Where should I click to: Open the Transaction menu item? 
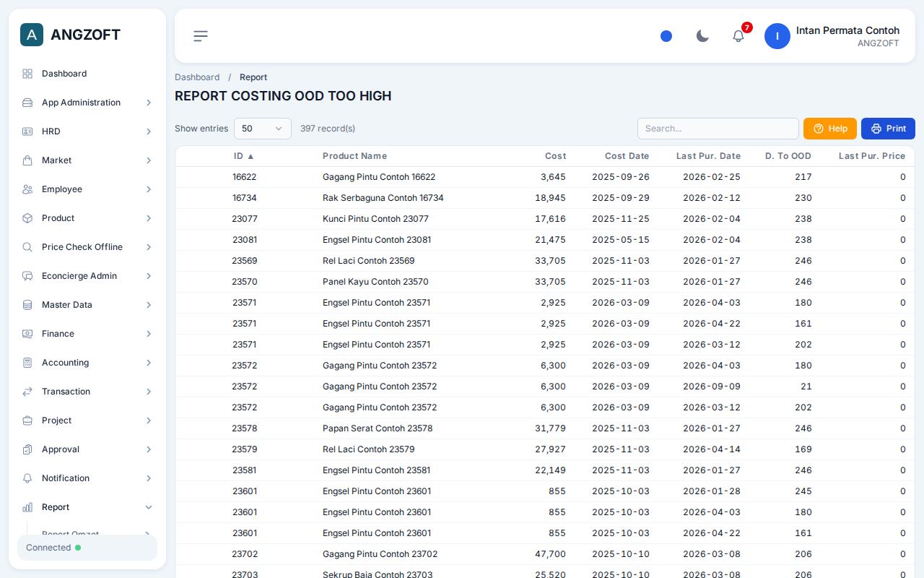(87, 392)
